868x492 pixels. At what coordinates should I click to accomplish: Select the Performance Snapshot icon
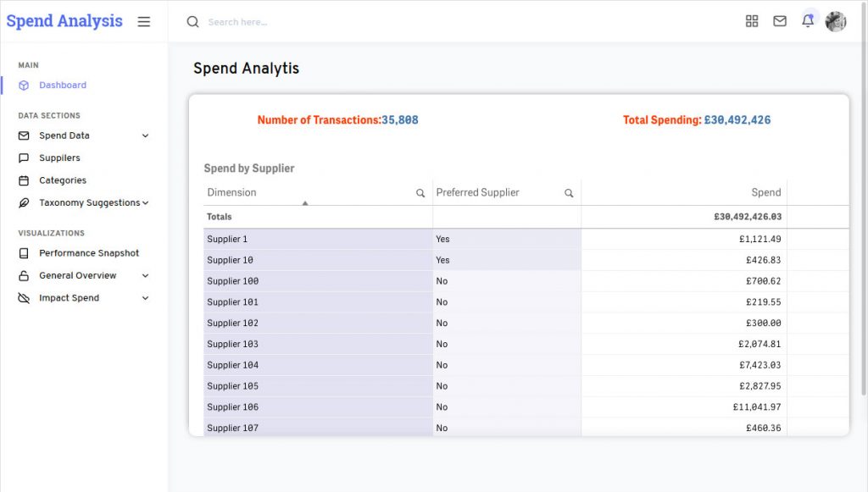pos(23,253)
